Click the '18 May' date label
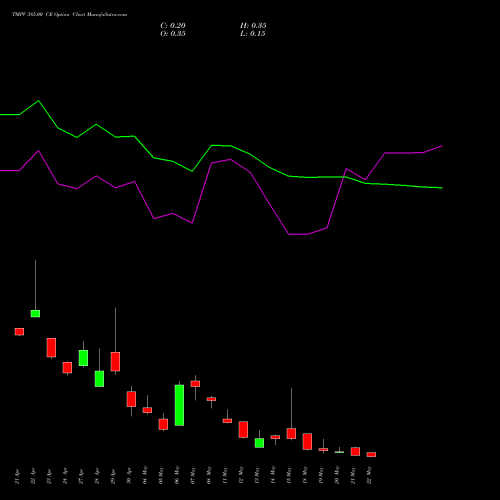Viewport: 500px width, 500px height. point(305,475)
